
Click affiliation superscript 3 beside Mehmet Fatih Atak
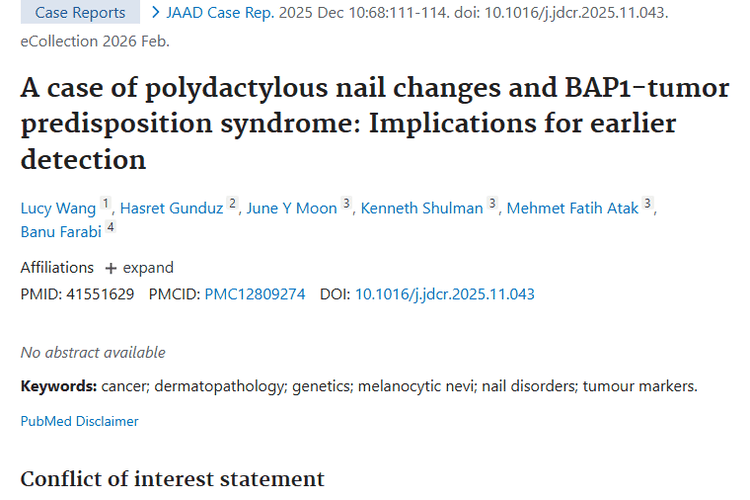click(x=648, y=204)
